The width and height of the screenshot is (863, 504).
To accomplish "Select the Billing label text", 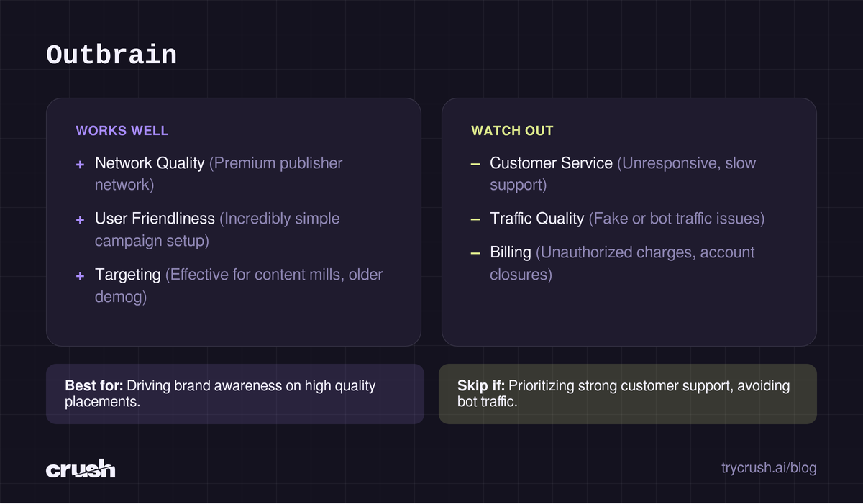I will click(511, 252).
